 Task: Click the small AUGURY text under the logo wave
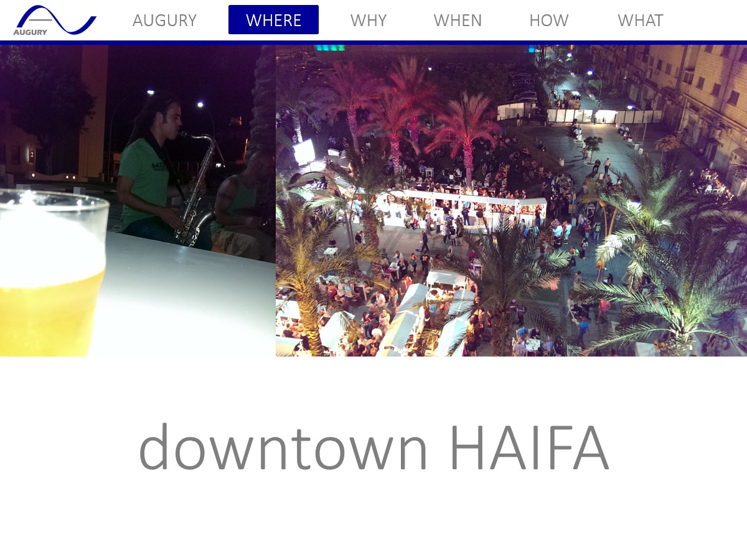pyautogui.click(x=30, y=32)
